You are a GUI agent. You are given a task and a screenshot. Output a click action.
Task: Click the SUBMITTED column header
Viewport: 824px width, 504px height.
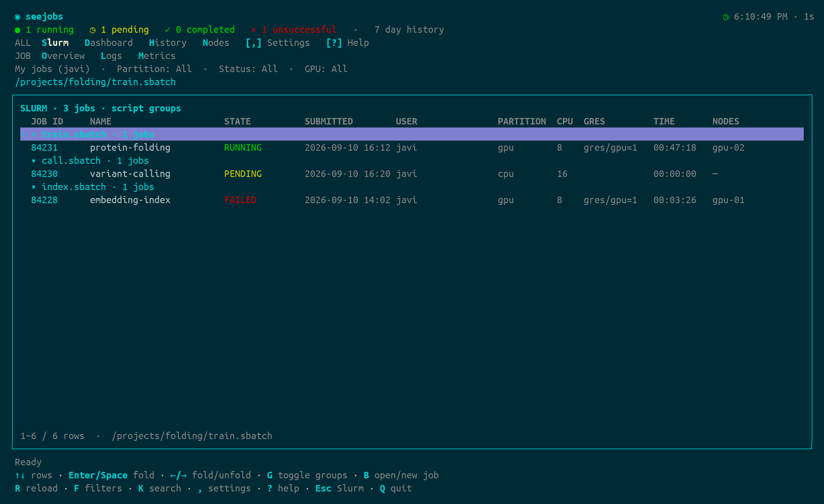(329, 121)
